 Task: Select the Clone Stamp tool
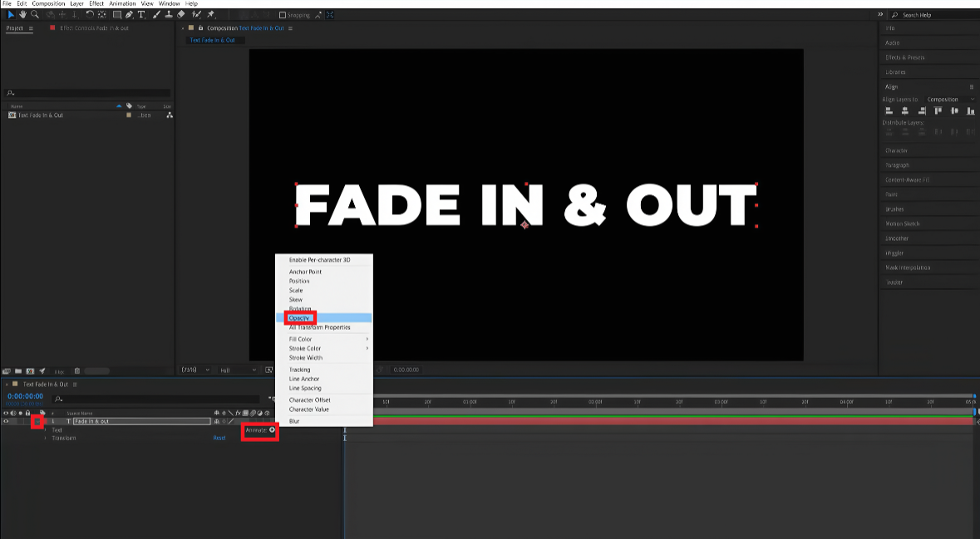169,14
